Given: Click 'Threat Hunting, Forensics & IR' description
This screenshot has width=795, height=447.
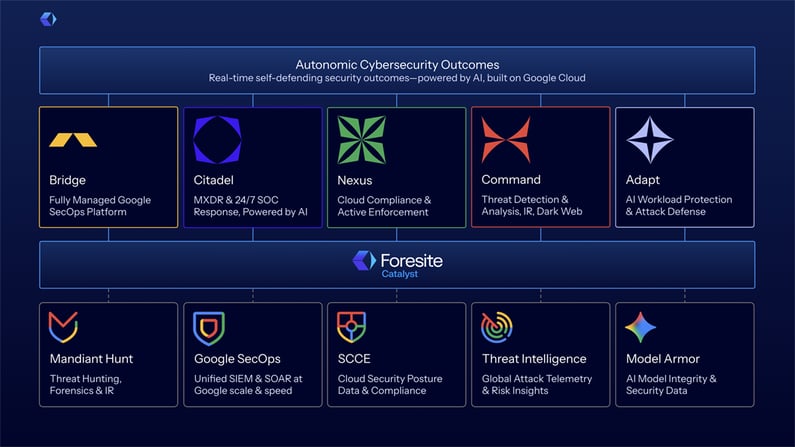Looking at the screenshot, I should 86,385.
